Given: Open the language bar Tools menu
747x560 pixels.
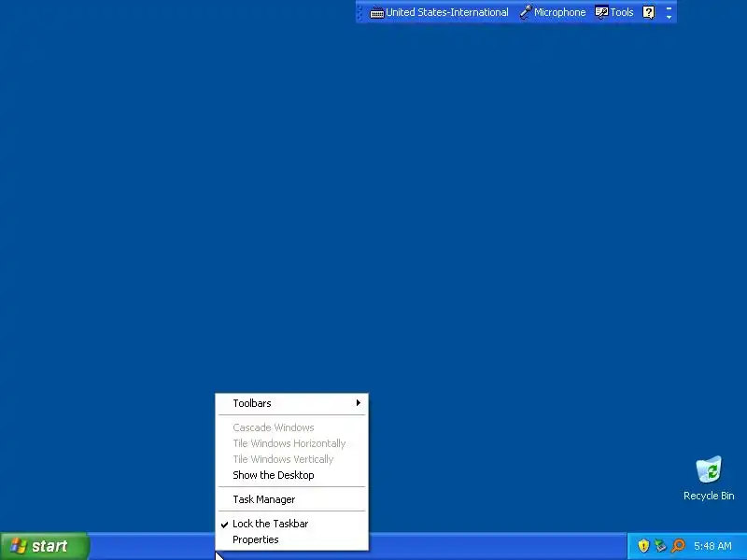Looking at the screenshot, I should [x=614, y=12].
